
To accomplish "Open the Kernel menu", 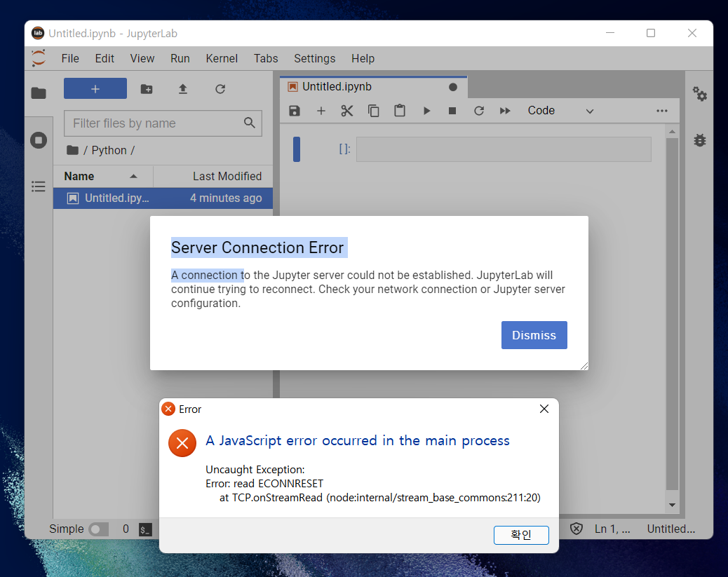I will click(x=222, y=58).
